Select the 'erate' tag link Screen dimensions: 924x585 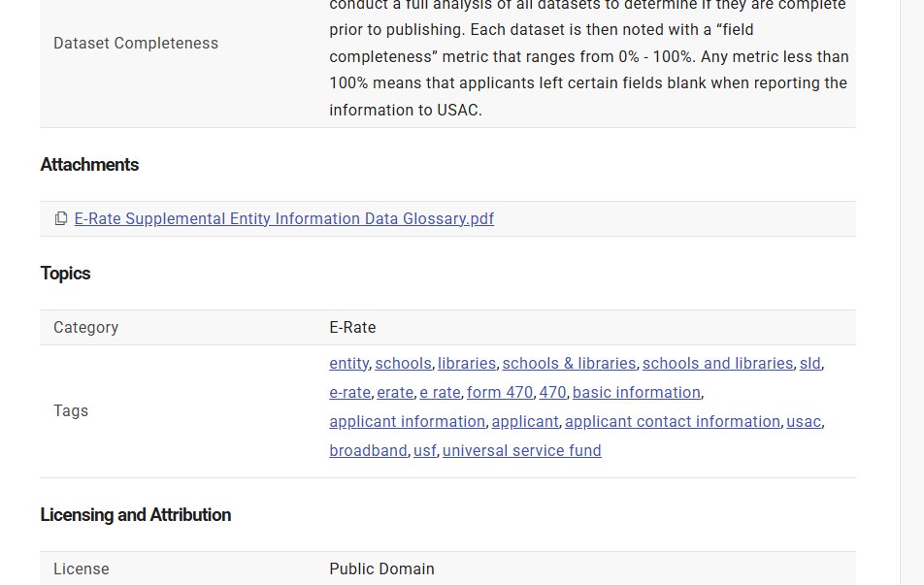point(395,392)
